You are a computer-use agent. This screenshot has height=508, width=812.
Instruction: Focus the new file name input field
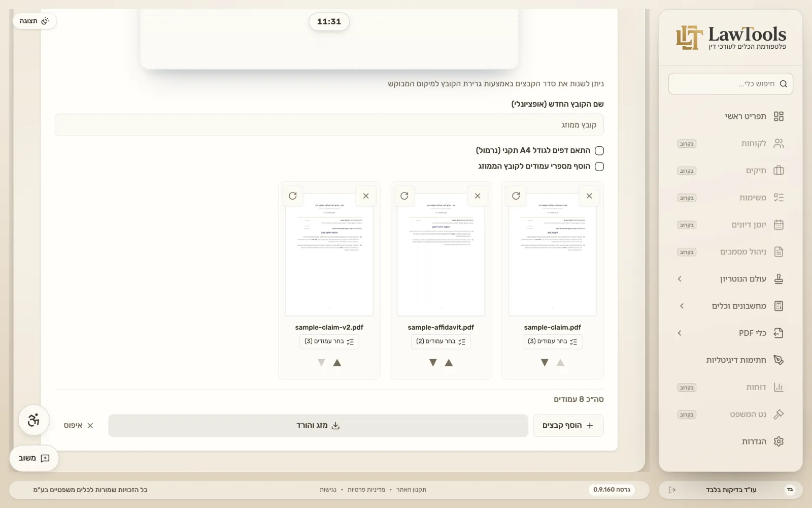[x=329, y=125]
